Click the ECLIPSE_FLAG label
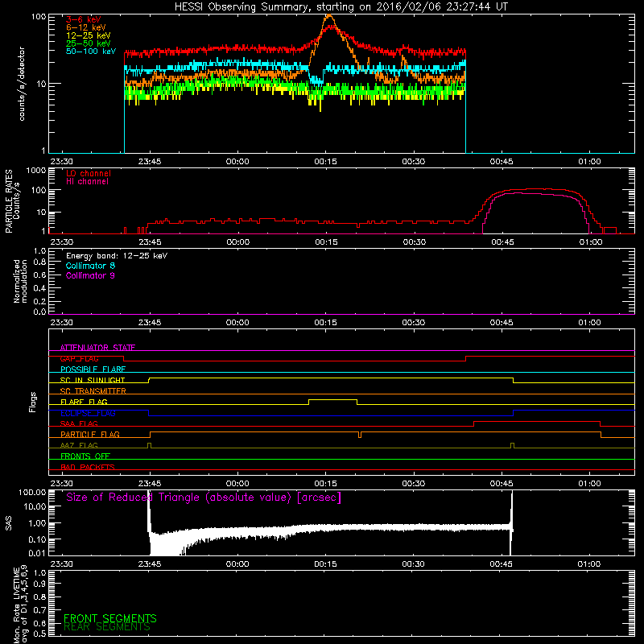 coord(88,413)
